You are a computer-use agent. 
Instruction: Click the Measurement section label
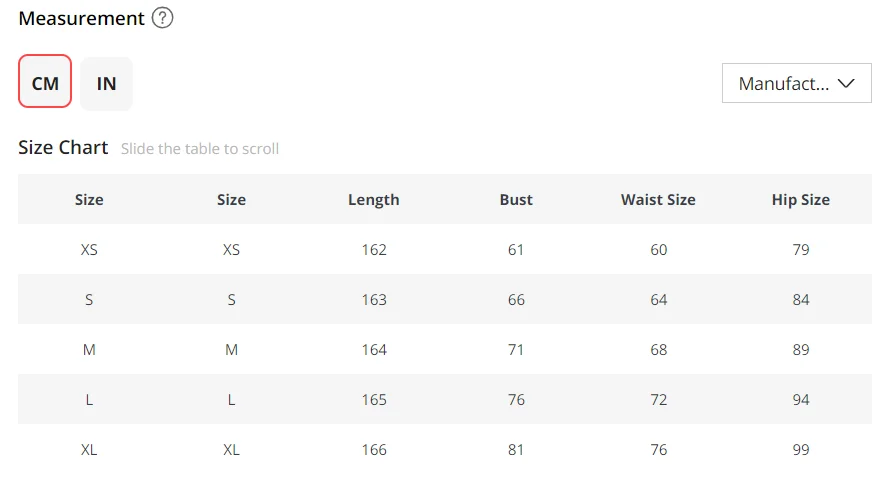pyautogui.click(x=82, y=18)
